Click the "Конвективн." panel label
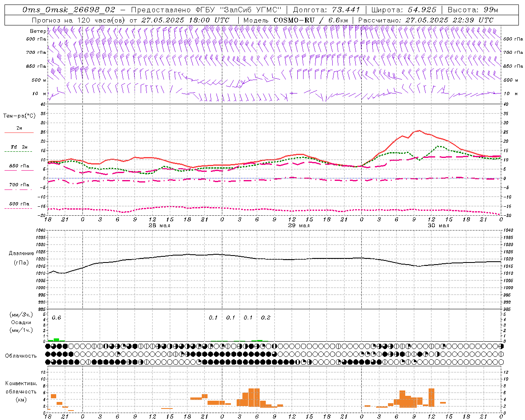525x420 pixels. [x=21, y=383]
